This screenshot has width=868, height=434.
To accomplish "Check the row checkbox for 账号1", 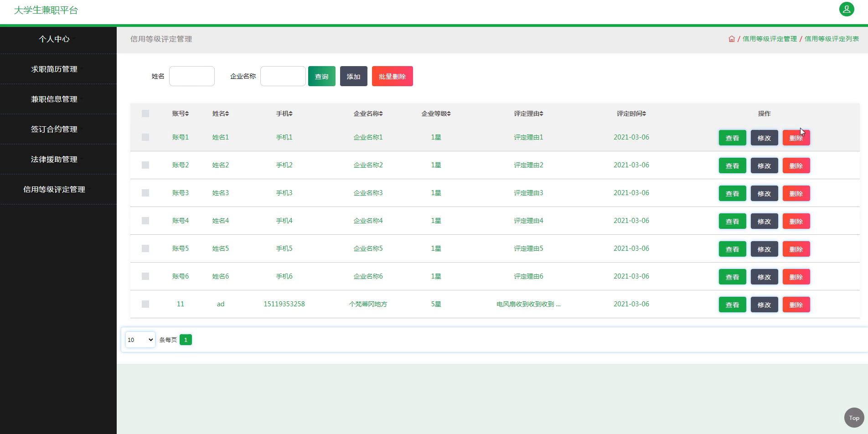I will click(145, 137).
